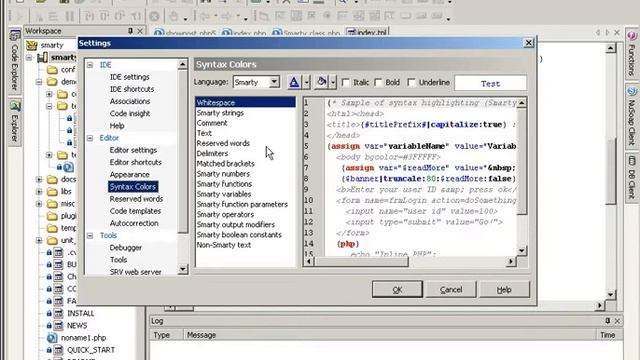Select the NEWS file icon
The width and height of the screenshot is (640, 360).
coord(58,326)
